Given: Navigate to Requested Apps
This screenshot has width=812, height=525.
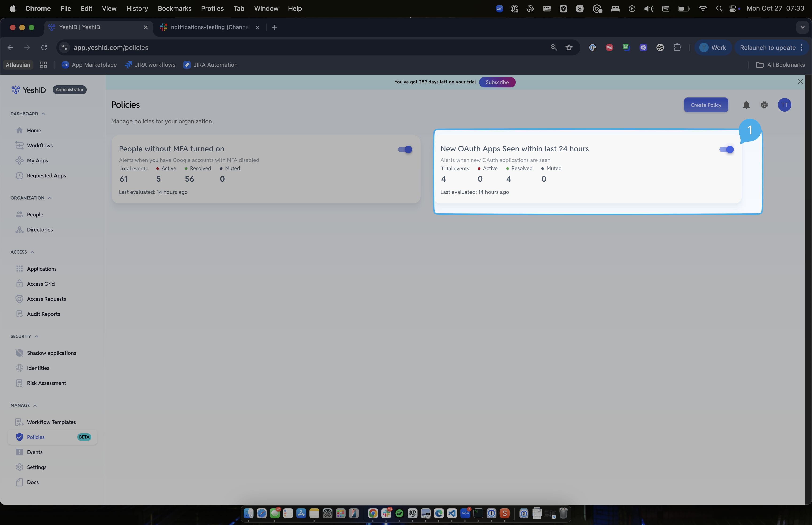Looking at the screenshot, I should click(46, 176).
